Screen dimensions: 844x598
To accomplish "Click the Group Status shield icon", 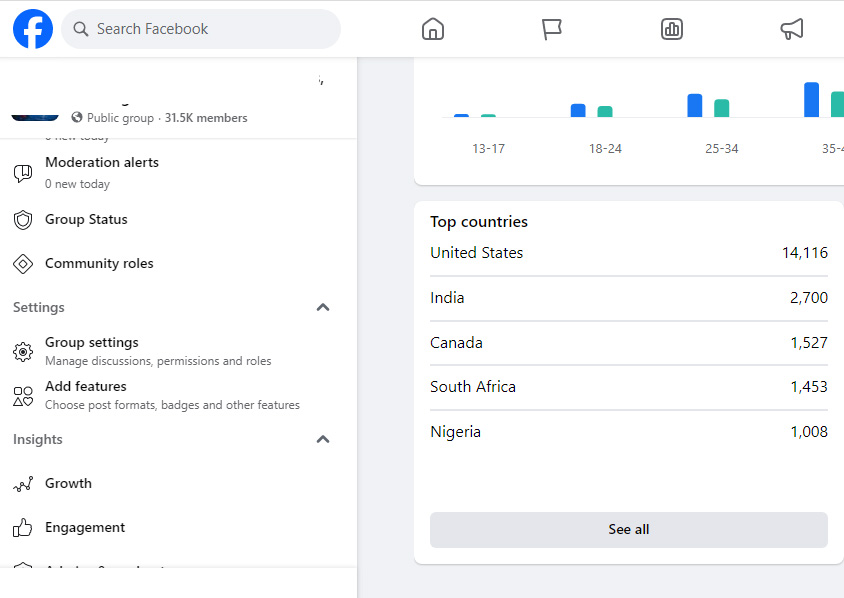I will (23, 220).
